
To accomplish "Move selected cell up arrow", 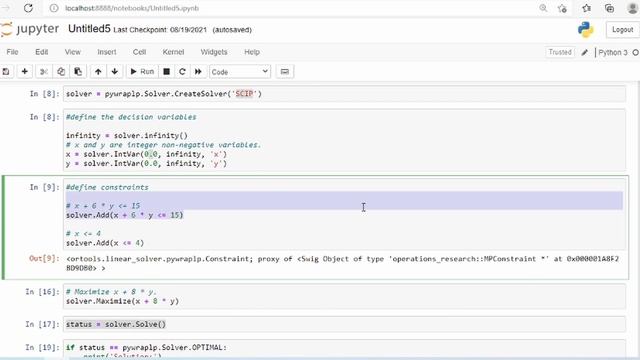I will click(98, 72).
